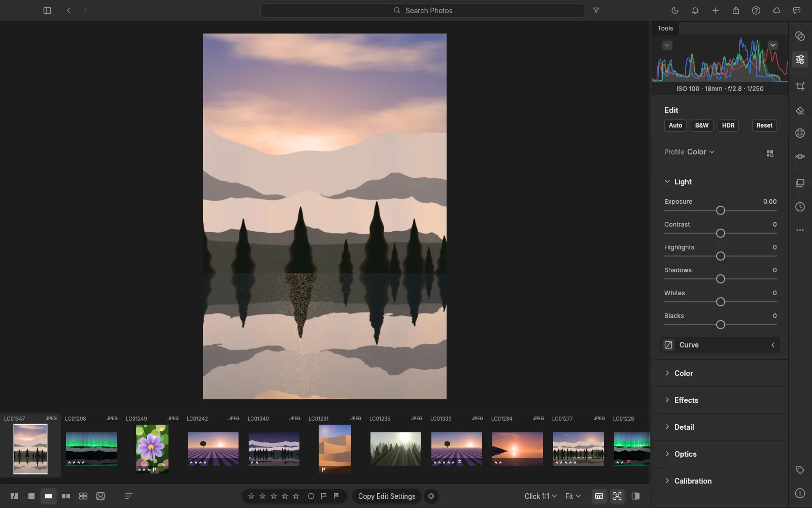
Task: Expand the Detail section
Action: 667,427
